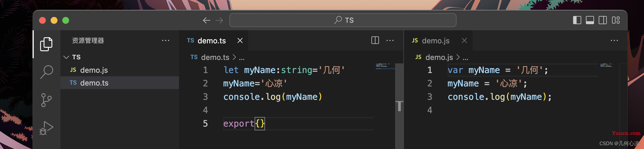
Task: Open the customize layout icon
Action: coord(616,20)
